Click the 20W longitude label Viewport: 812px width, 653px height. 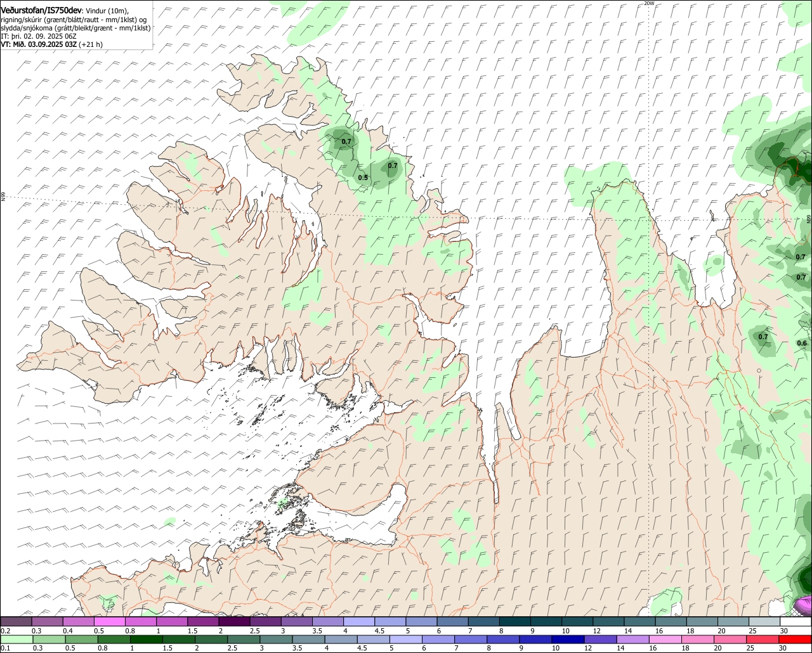[648, 3]
